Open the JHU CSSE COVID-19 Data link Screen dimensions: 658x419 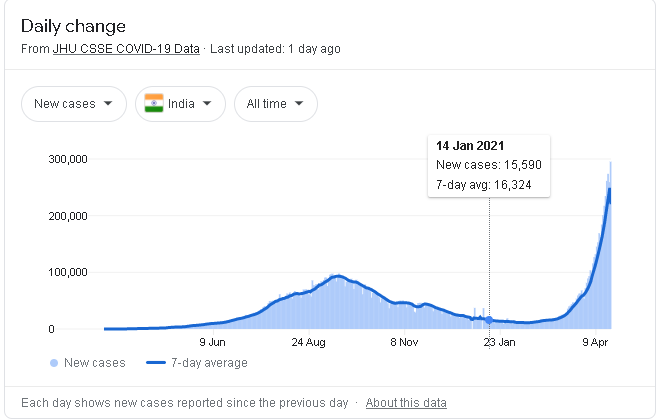pyautogui.click(x=126, y=48)
